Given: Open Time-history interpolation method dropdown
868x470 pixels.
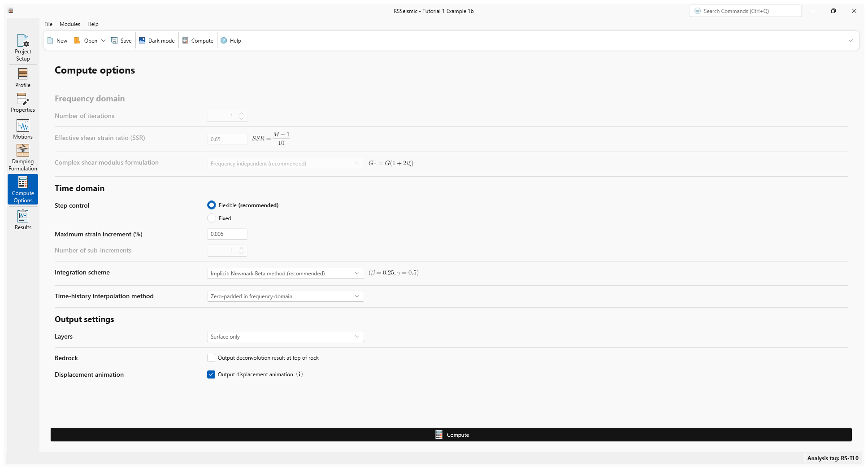Looking at the screenshot, I should click(x=285, y=296).
